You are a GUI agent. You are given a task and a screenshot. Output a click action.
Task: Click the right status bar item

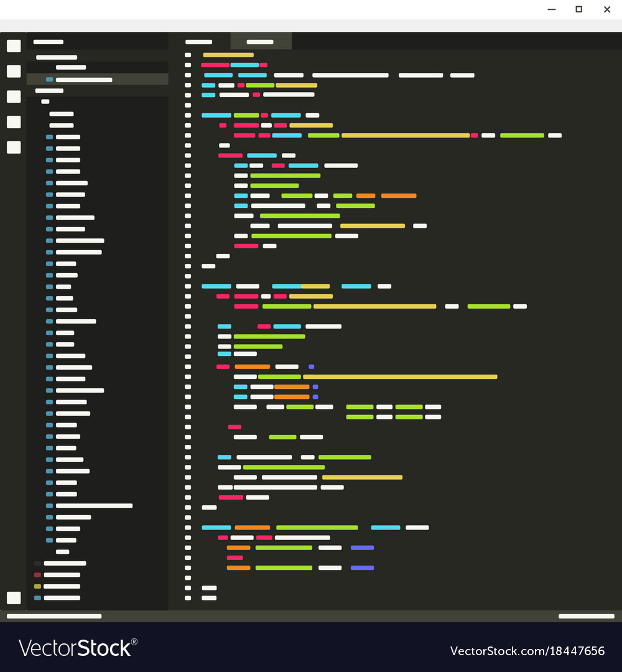pos(587,616)
